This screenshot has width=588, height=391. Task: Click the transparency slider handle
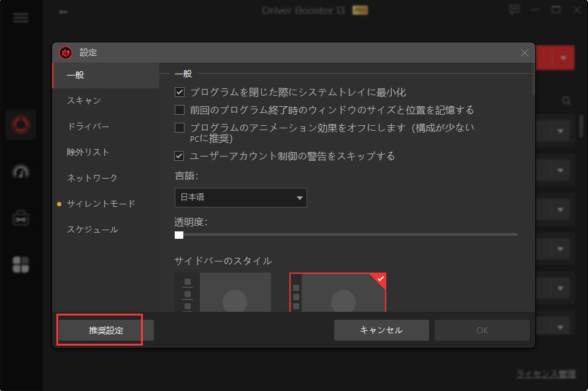tap(179, 235)
